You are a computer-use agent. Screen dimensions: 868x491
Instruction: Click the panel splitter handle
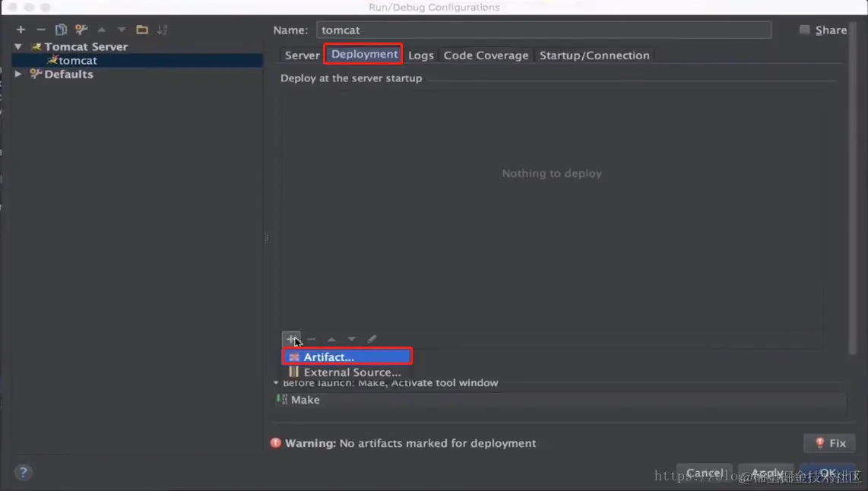266,238
